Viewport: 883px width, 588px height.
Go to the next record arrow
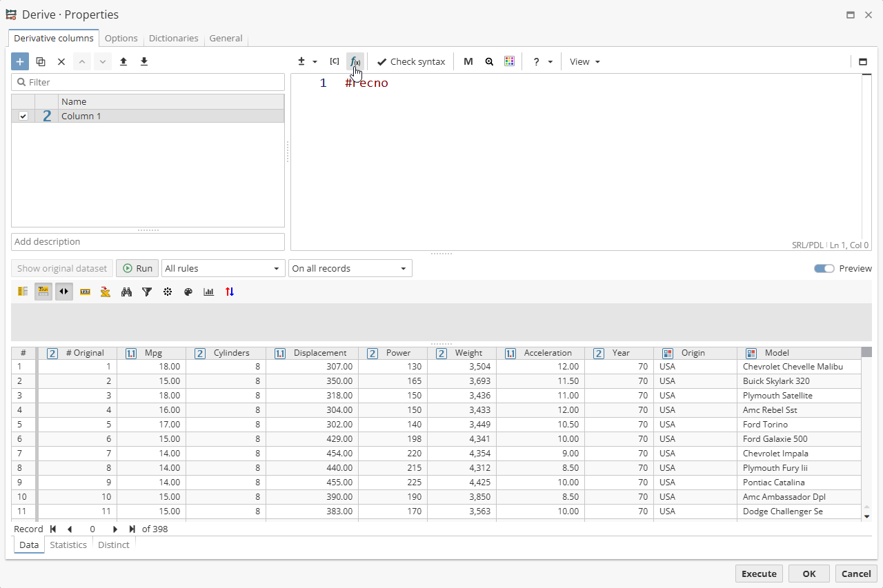pyautogui.click(x=115, y=529)
